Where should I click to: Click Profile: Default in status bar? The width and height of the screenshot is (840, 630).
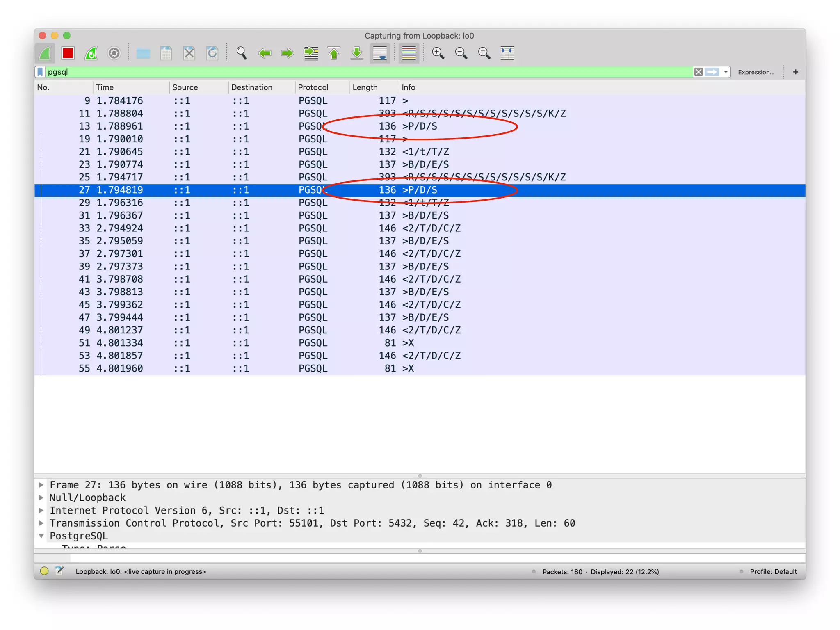[773, 571]
